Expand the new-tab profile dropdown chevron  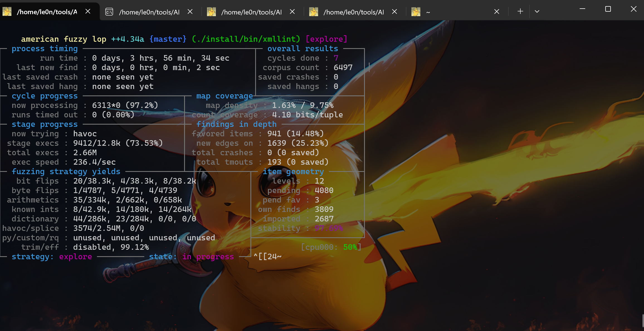[537, 11]
